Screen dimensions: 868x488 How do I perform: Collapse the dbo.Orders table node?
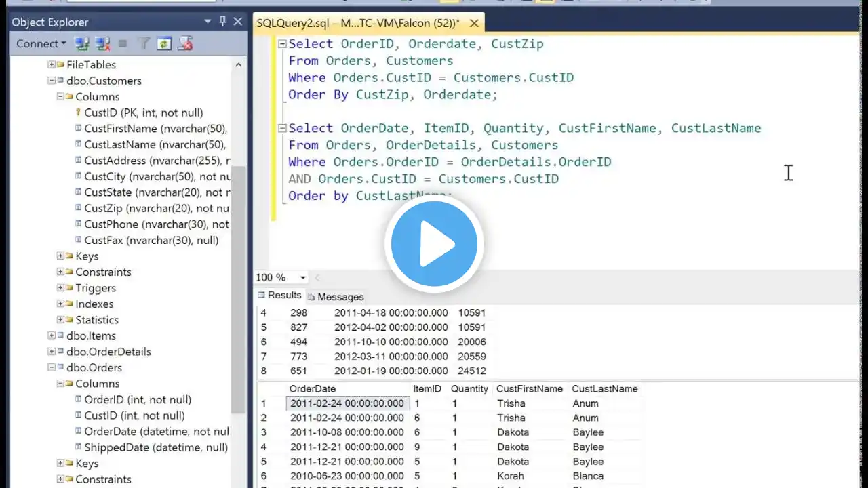(x=52, y=367)
